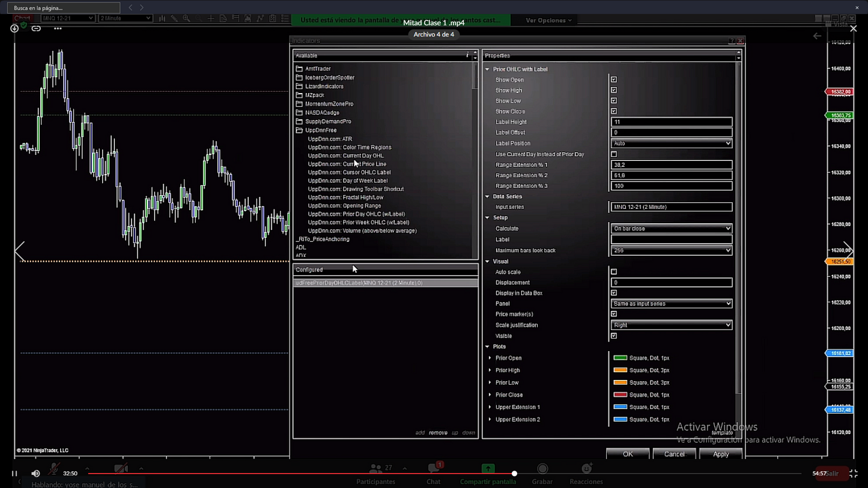Image resolution: width=868 pixels, height=488 pixels.
Task: Click the Label Height input field
Action: click(x=672, y=122)
